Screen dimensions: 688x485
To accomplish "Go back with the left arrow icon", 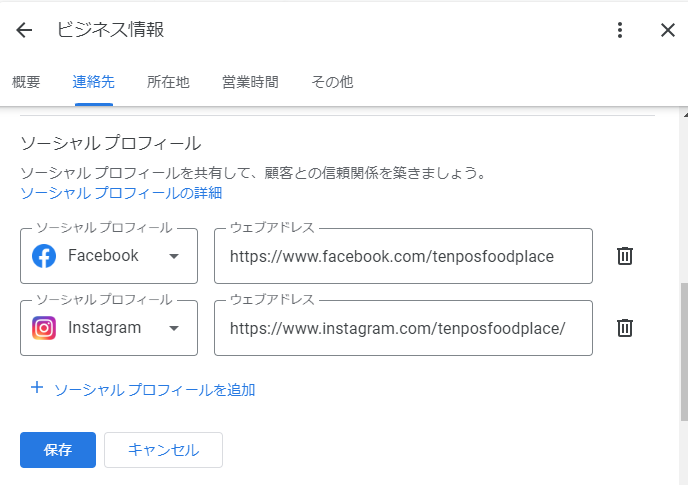I will [x=24, y=30].
